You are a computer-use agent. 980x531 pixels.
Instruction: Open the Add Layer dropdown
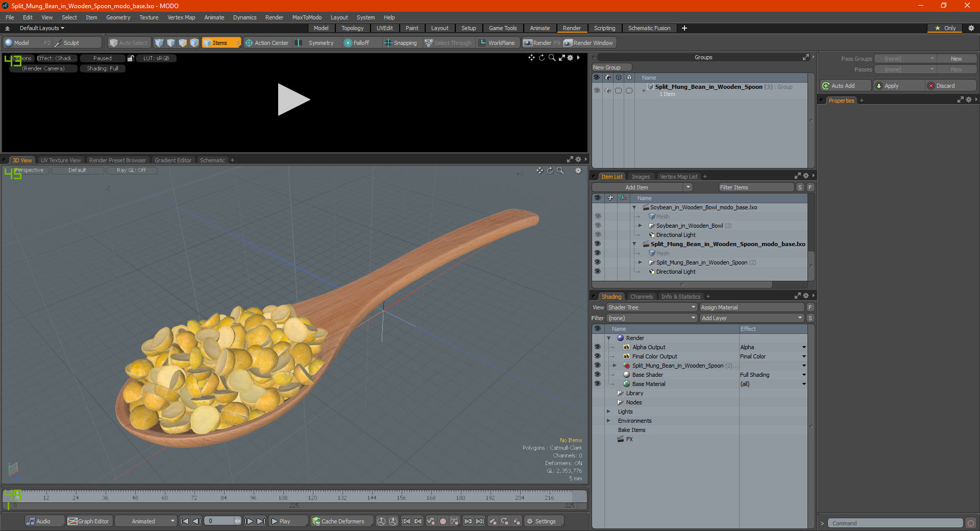click(x=752, y=318)
